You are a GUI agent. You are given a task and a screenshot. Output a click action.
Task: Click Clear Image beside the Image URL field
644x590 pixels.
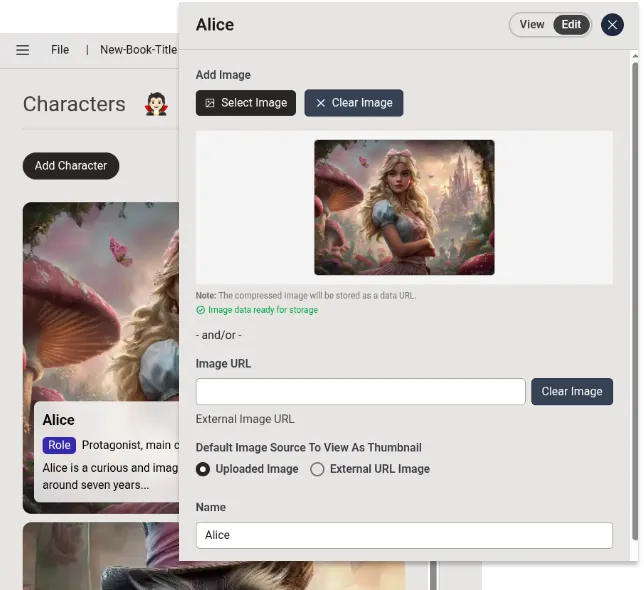[571, 392]
